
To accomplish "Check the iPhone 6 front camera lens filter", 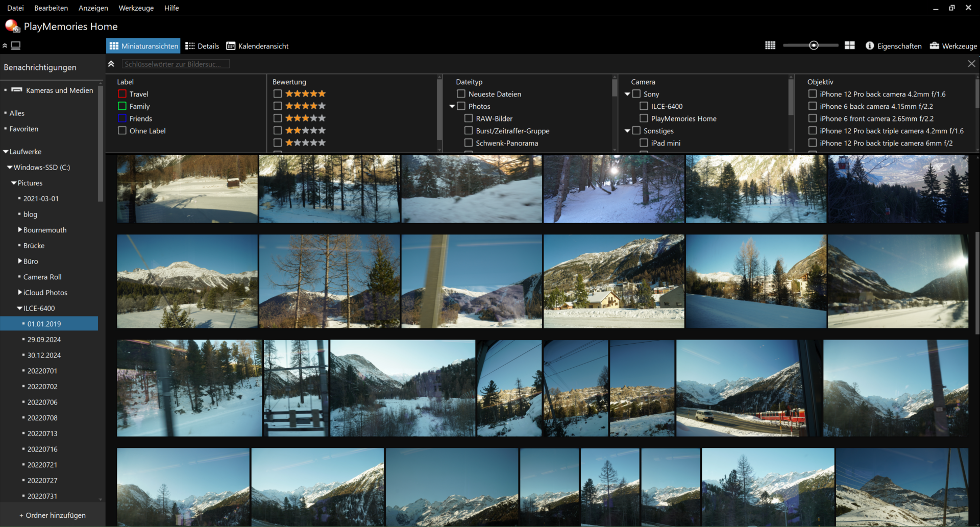I will pos(812,118).
